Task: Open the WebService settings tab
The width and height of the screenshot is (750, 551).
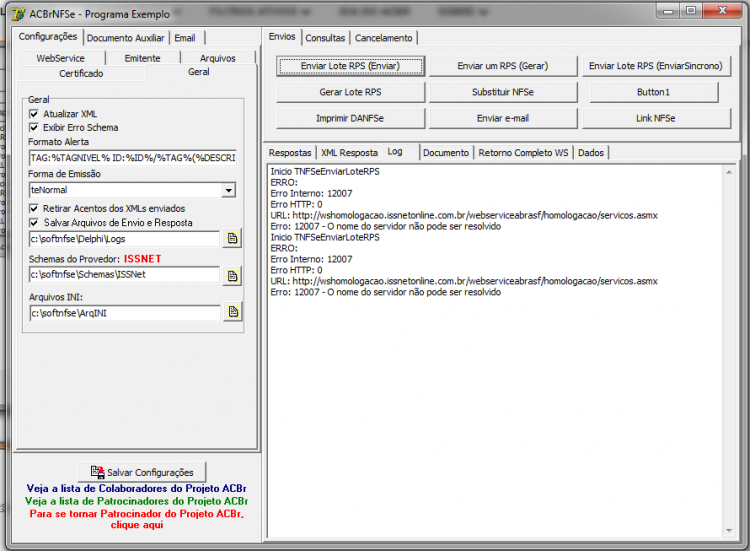Action: coord(61,58)
